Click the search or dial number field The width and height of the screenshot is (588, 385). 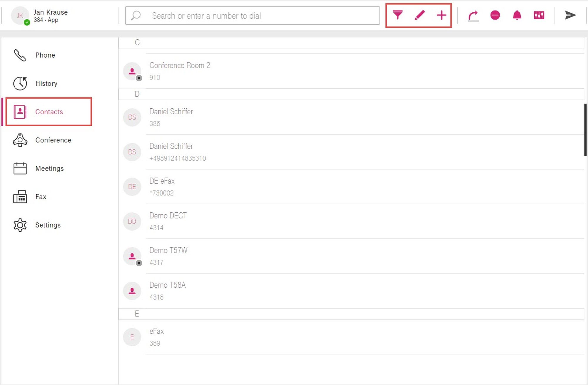pos(253,16)
